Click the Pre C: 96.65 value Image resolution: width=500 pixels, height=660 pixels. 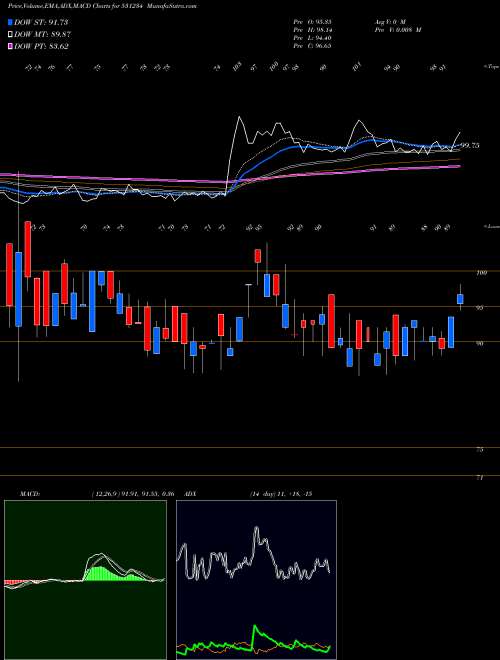click(312, 45)
